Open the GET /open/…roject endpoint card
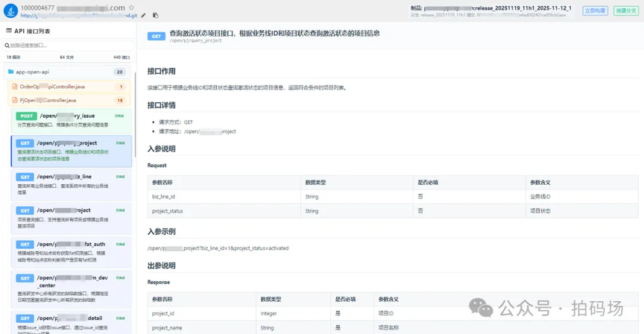The width and height of the screenshot is (644, 334). pyautogui.click(x=71, y=218)
